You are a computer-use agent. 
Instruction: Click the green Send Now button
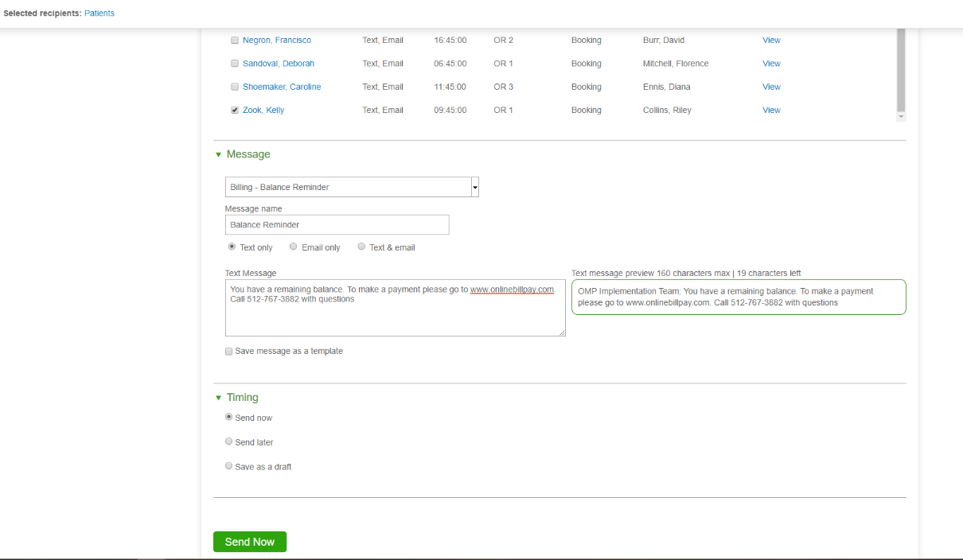(x=249, y=542)
